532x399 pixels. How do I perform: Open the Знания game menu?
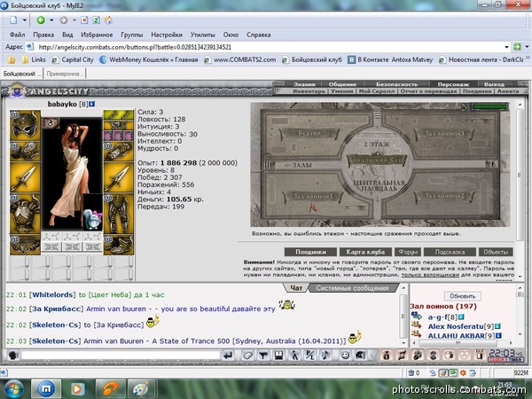304,84
